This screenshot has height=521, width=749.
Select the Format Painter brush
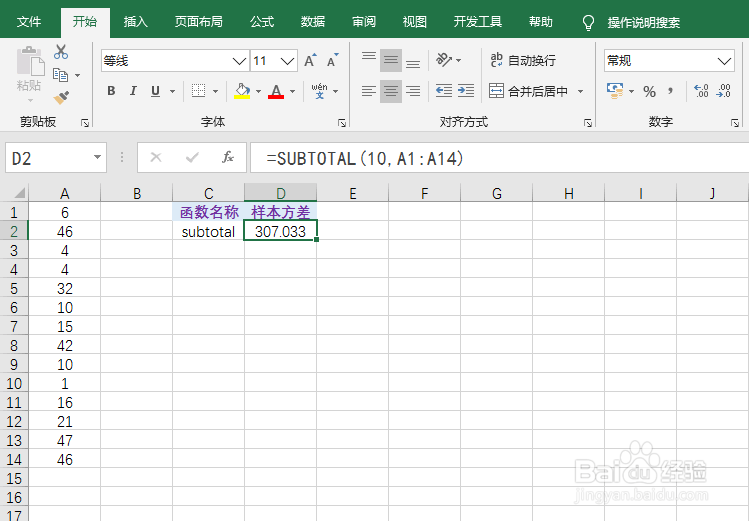[x=61, y=97]
